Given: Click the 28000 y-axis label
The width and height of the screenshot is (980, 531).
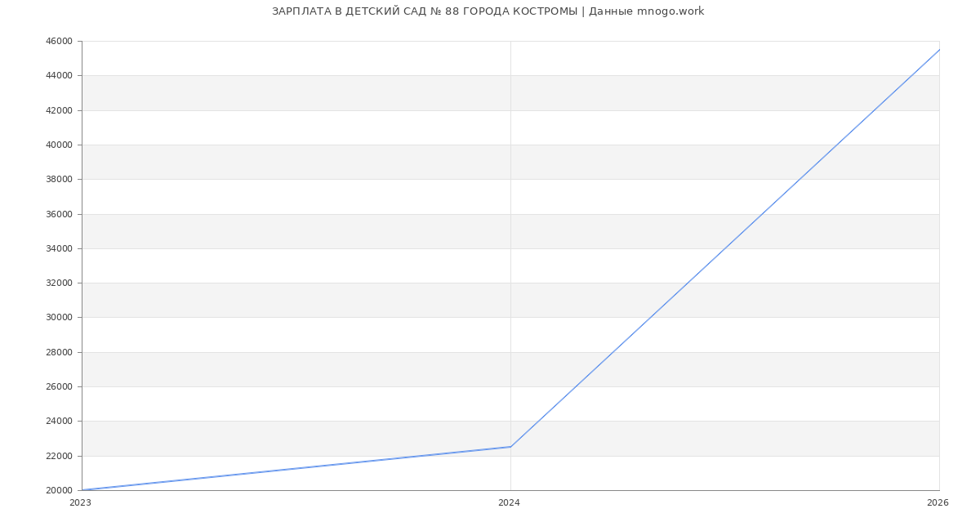Looking at the screenshot, I should pos(60,353).
